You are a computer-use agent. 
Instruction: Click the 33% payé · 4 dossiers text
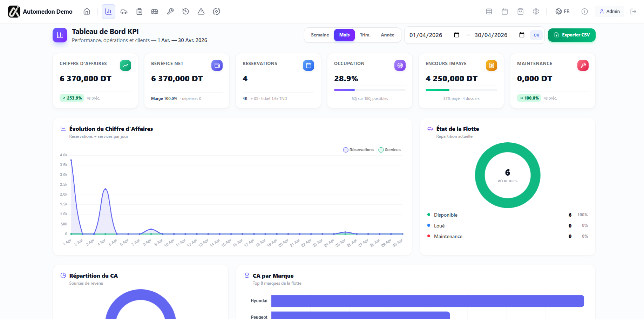(461, 99)
